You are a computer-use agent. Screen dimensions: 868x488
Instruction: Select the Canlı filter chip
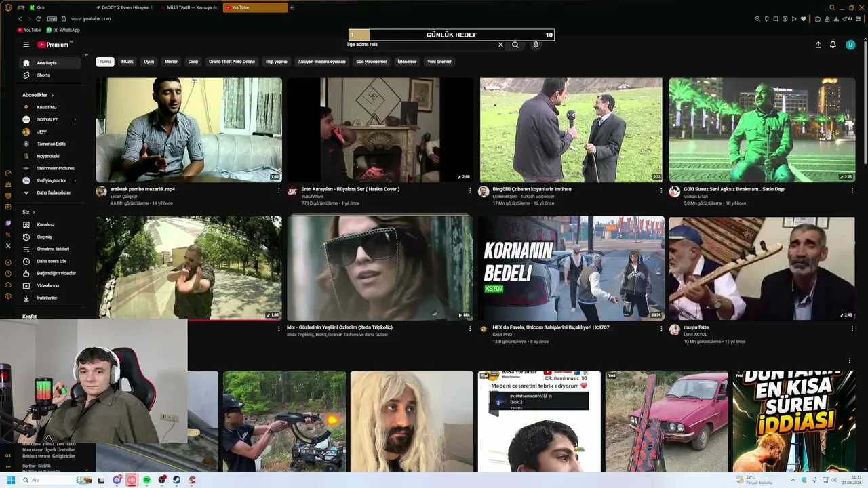[193, 62]
